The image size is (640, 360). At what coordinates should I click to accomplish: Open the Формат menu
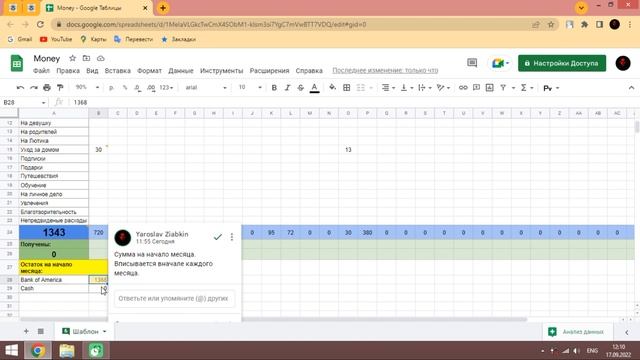(x=149, y=71)
